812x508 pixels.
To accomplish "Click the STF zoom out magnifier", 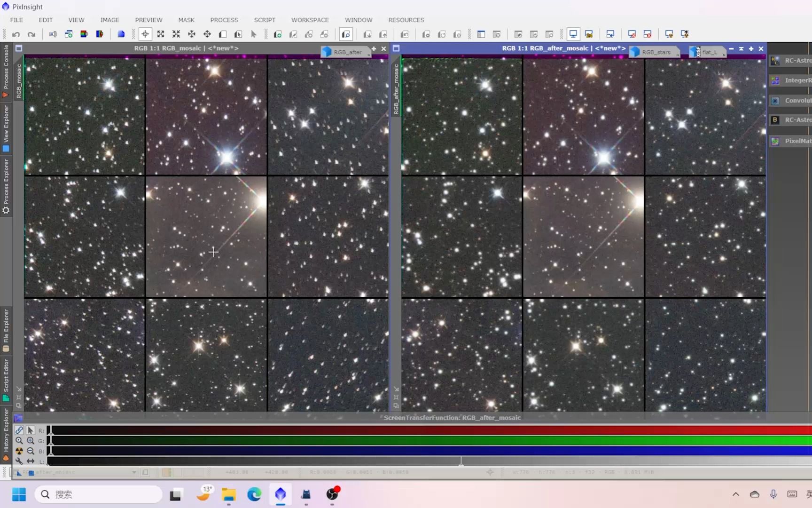I will point(31,451).
